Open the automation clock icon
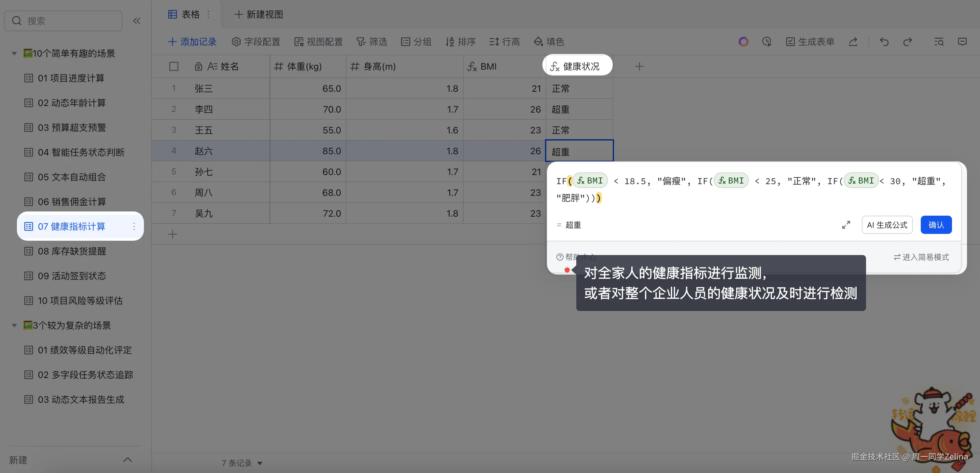980x473 pixels. [766, 42]
